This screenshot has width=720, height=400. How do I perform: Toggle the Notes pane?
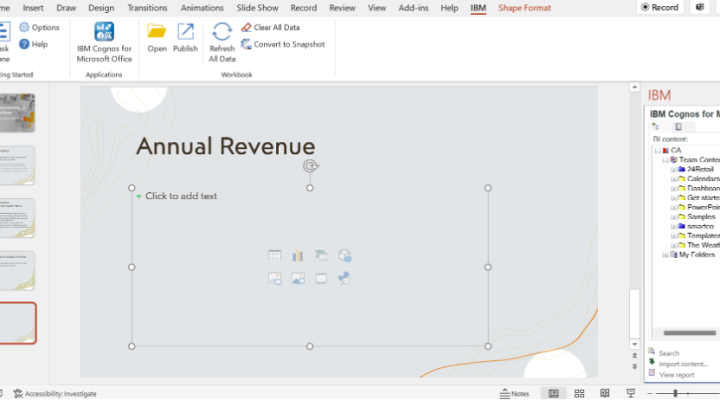(514, 394)
